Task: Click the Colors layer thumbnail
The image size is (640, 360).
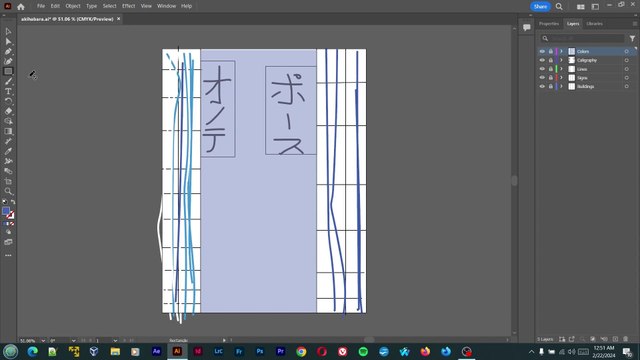Action: click(x=571, y=51)
